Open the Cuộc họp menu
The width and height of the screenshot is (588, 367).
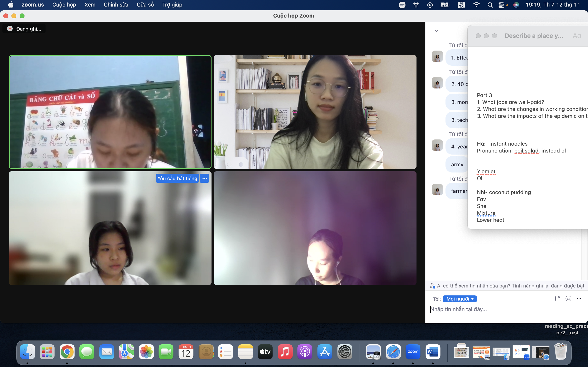64,5
